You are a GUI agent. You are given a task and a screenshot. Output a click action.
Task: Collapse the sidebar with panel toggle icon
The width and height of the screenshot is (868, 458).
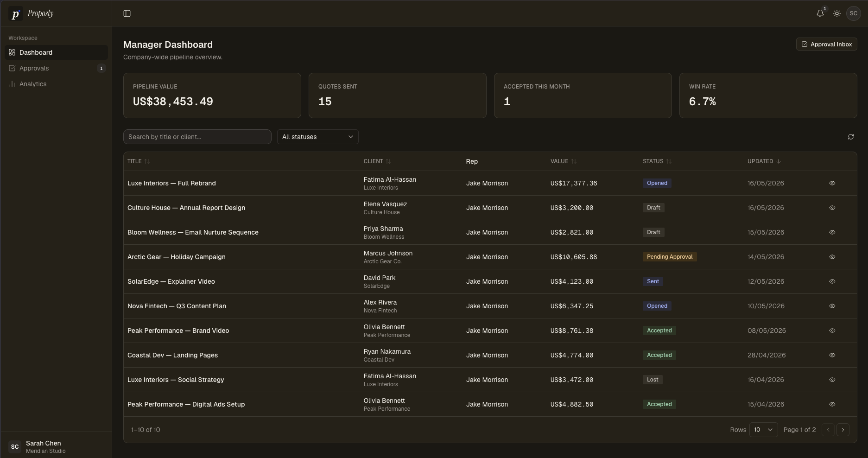pyautogui.click(x=127, y=13)
